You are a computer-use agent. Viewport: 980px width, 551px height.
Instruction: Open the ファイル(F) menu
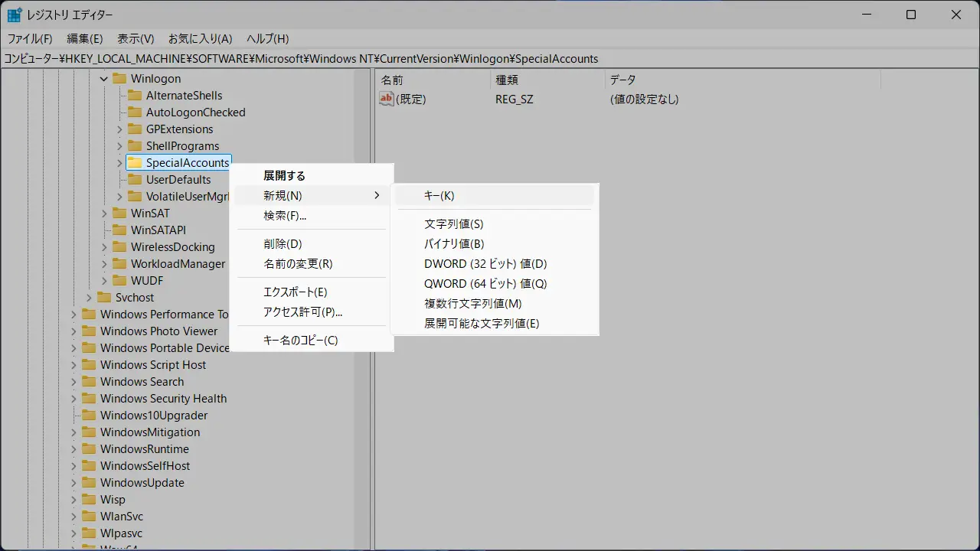coord(30,38)
